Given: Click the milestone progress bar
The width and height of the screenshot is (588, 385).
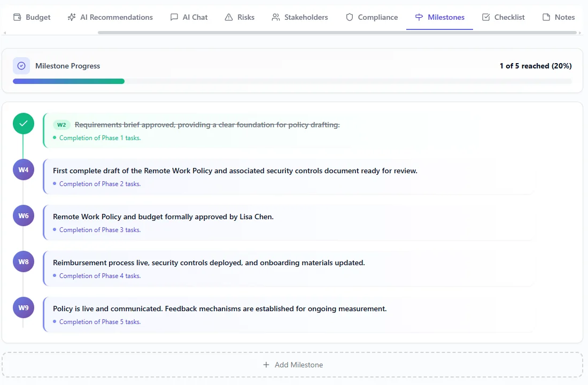Looking at the screenshot, I should (292, 81).
